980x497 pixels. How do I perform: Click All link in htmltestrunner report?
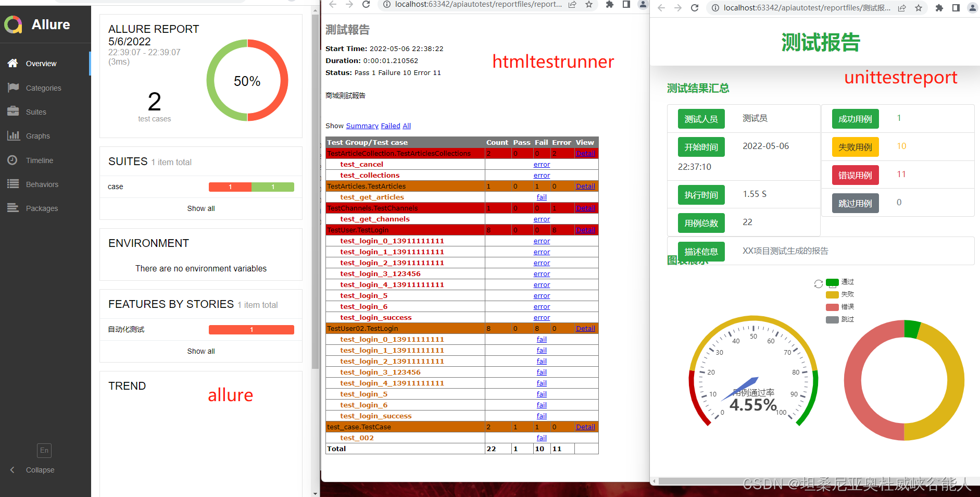coord(407,126)
